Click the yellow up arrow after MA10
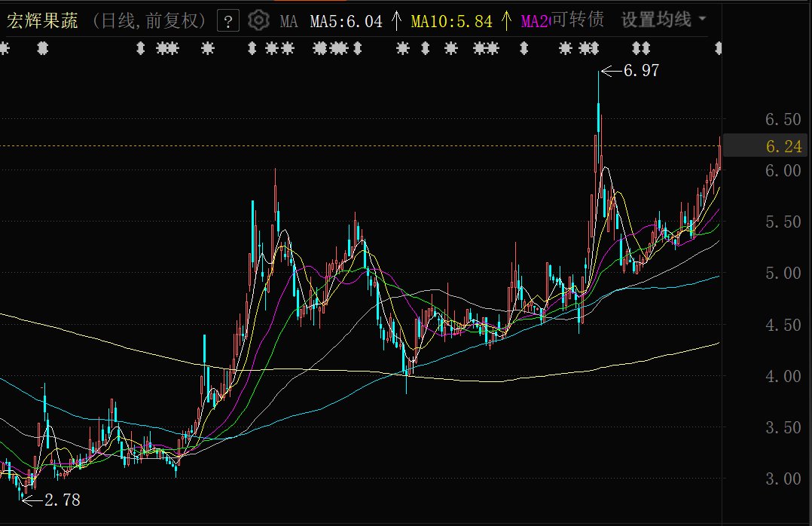 tap(506, 20)
